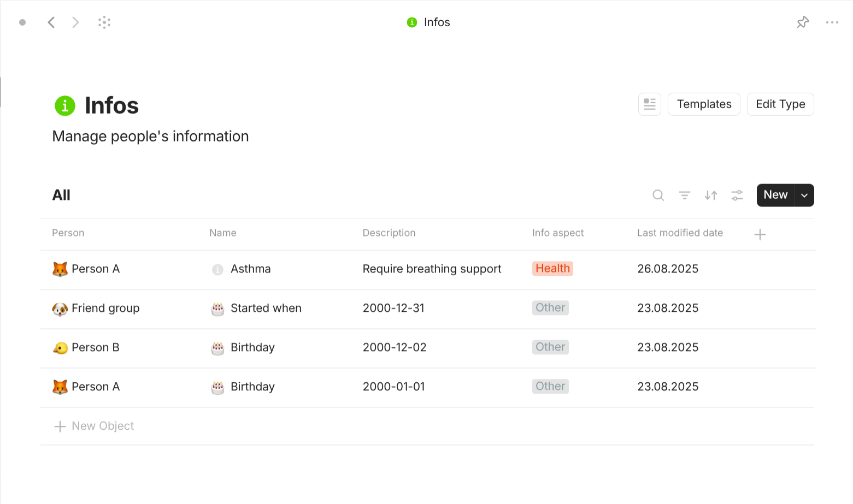
Task: Click the sync status dots icon near navigation arrows
Action: tap(104, 22)
